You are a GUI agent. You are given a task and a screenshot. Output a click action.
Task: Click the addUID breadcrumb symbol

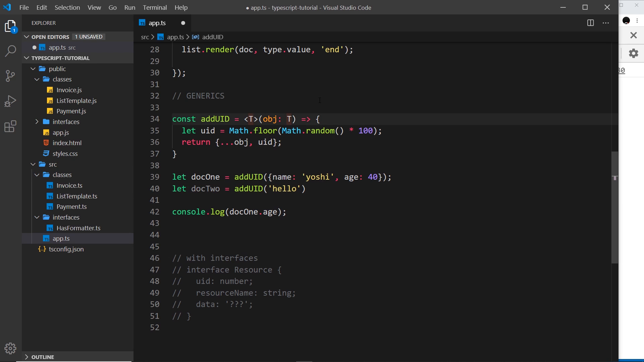pos(212,37)
